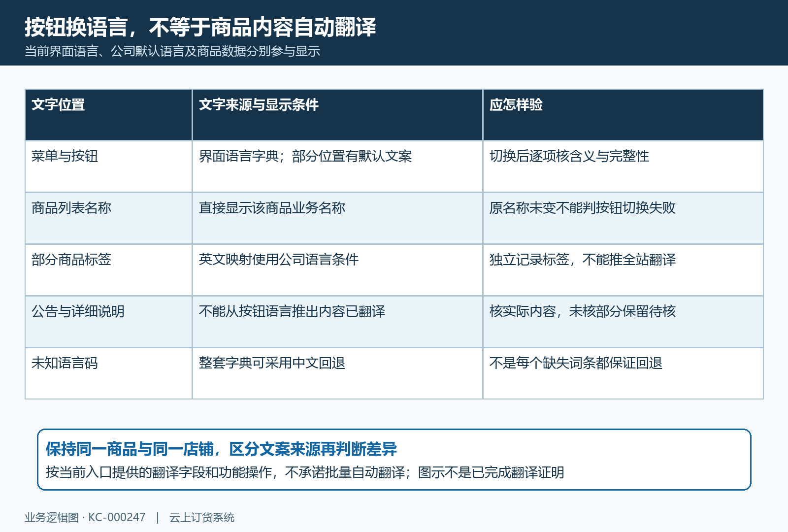Select the 菜单与按钮 cell
This screenshot has width=788, height=532.
[108, 166]
